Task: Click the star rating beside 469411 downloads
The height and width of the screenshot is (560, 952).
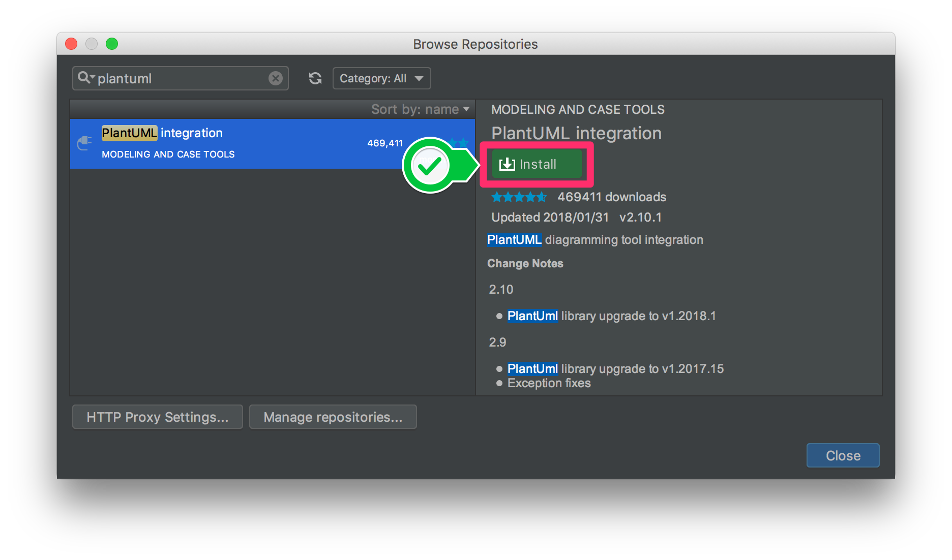Action: (519, 197)
